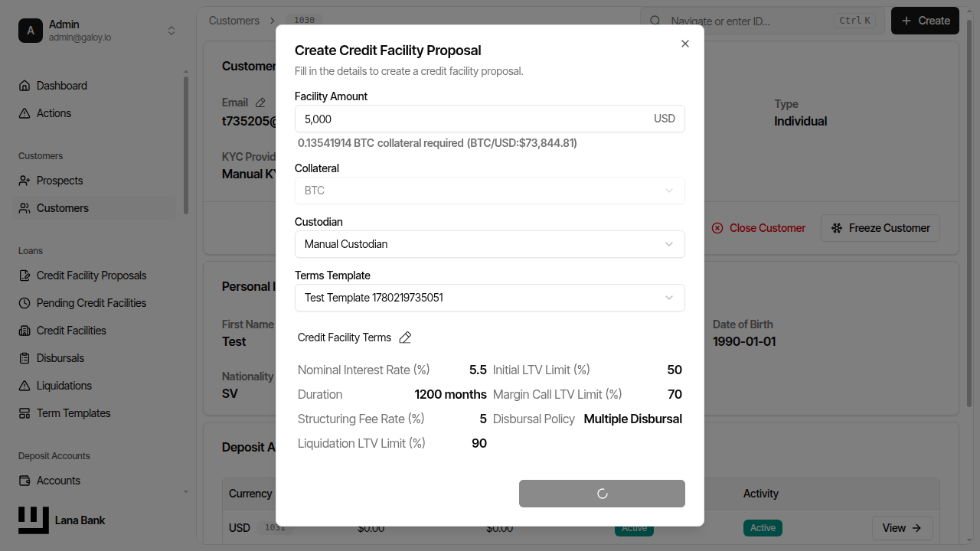The image size is (980, 551).
Task: Click Freeze Customer button
Action: pyautogui.click(x=880, y=228)
